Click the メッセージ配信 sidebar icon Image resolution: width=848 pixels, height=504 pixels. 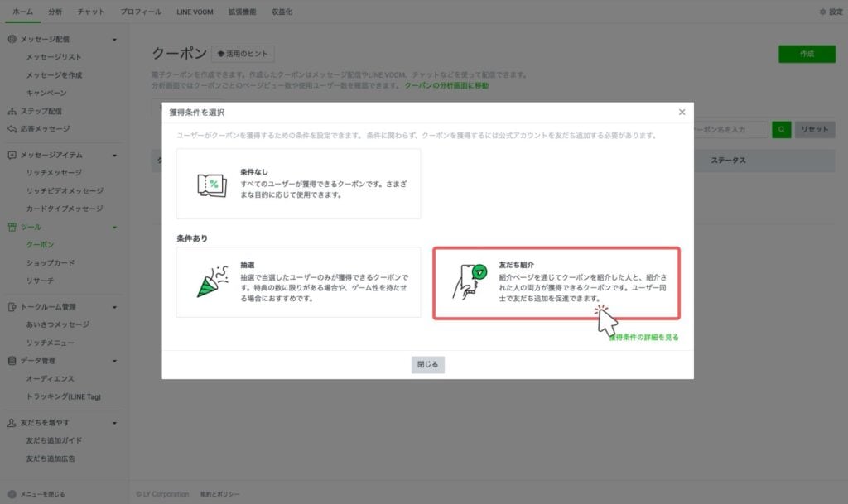(12, 39)
